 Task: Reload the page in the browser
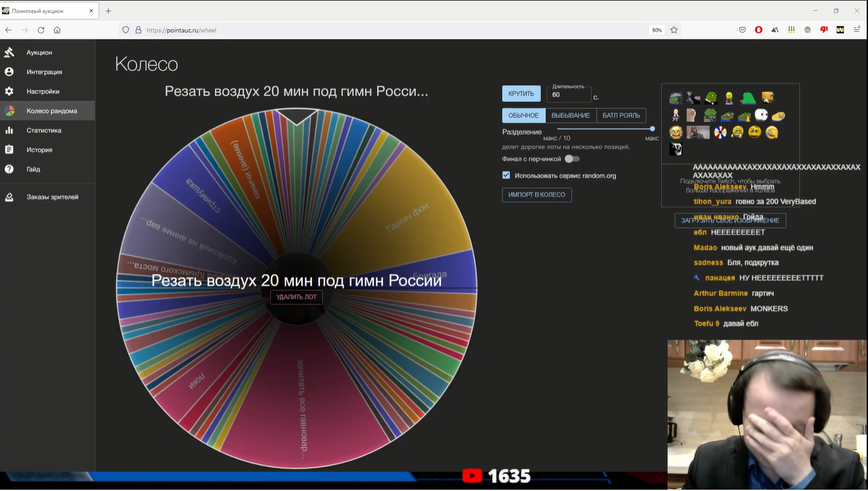tap(41, 30)
